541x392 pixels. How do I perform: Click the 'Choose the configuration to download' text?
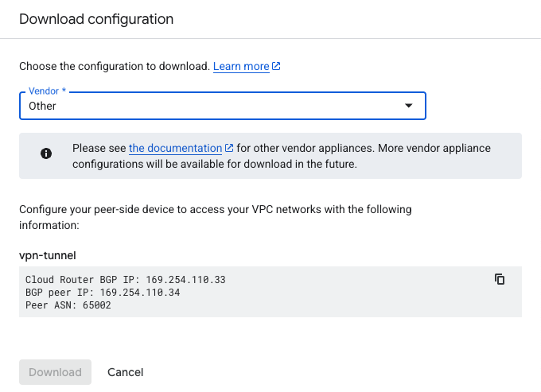pyautogui.click(x=114, y=67)
